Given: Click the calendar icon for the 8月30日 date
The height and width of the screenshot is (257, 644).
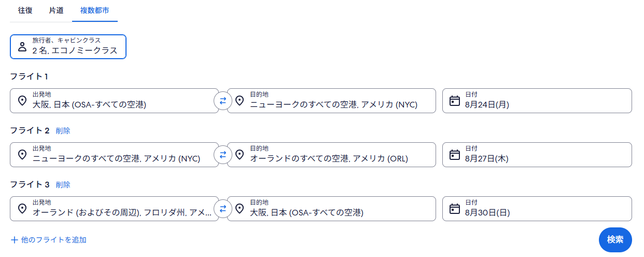Looking at the screenshot, I should [x=455, y=209].
